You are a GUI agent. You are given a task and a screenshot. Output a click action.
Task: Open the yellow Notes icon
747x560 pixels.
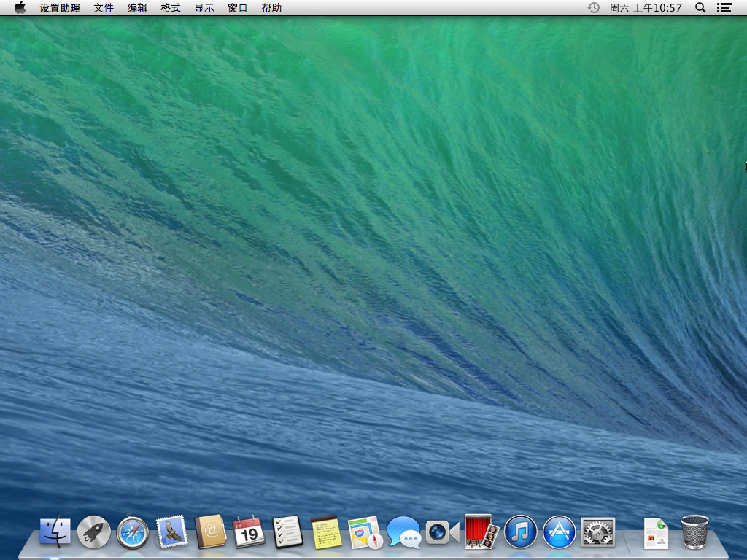pos(326,532)
